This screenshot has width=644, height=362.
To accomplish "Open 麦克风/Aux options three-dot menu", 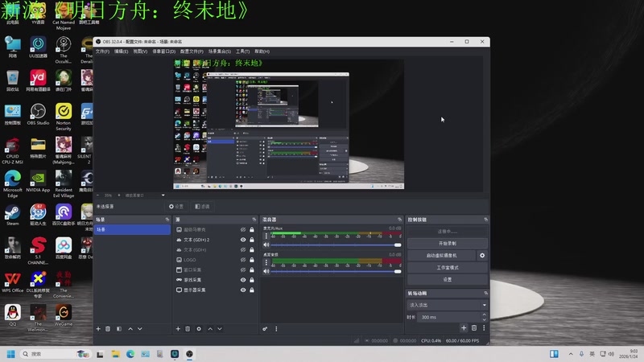I will [x=266, y=236].
